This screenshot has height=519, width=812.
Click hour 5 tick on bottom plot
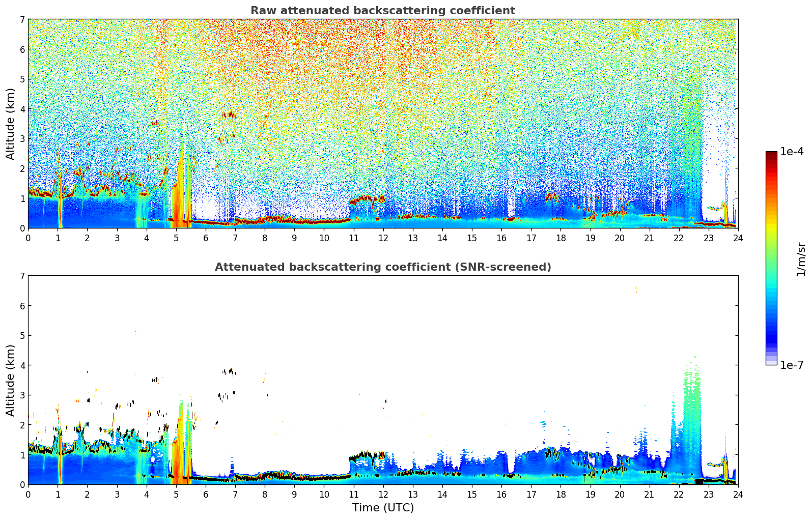tap(176, 494)
